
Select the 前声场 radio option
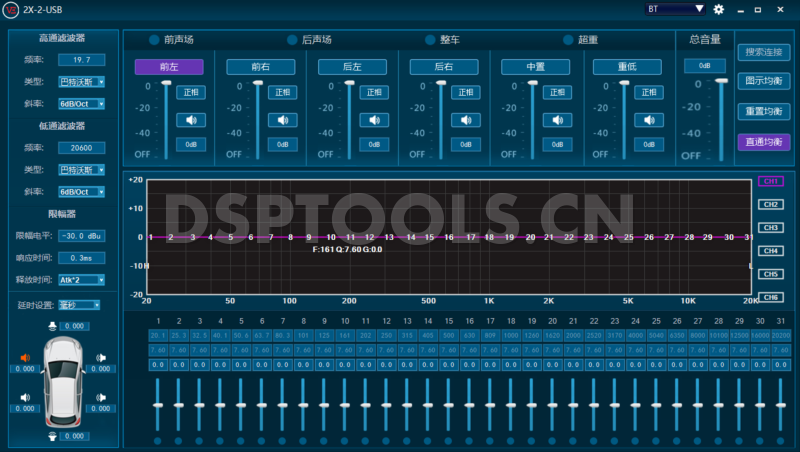pyautogui.click(x=154, y=40)
